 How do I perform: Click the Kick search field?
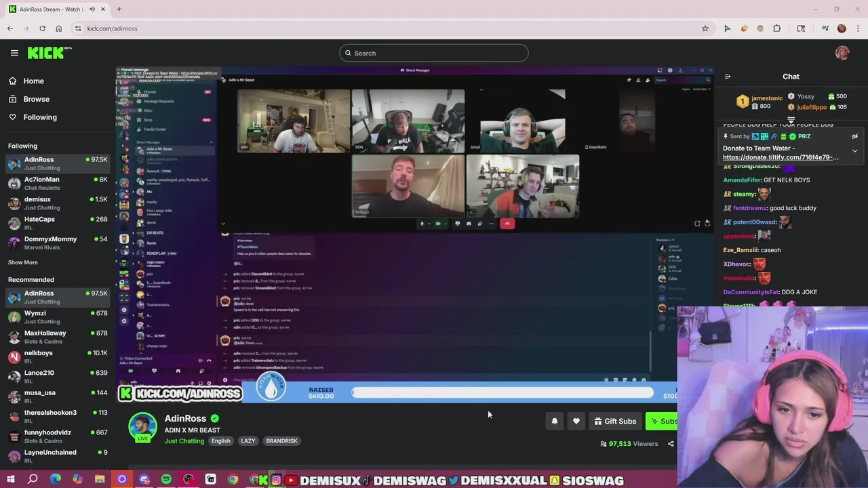(434, 53)
